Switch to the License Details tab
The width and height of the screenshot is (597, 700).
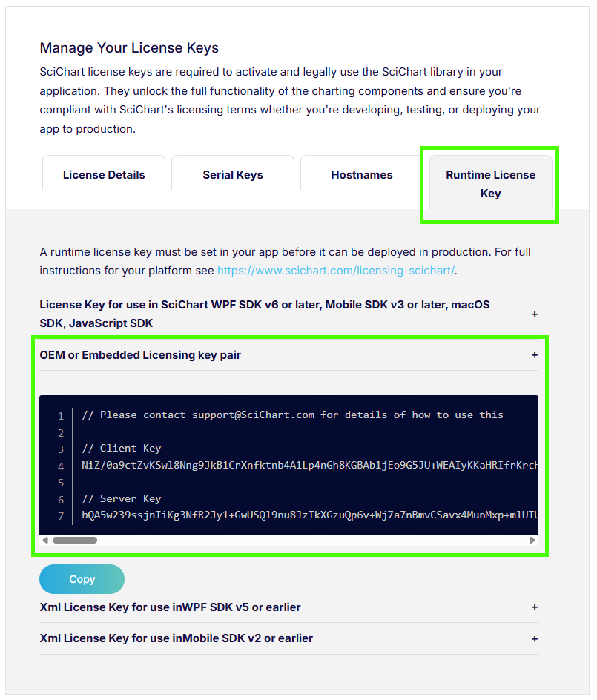click(103, 175)
